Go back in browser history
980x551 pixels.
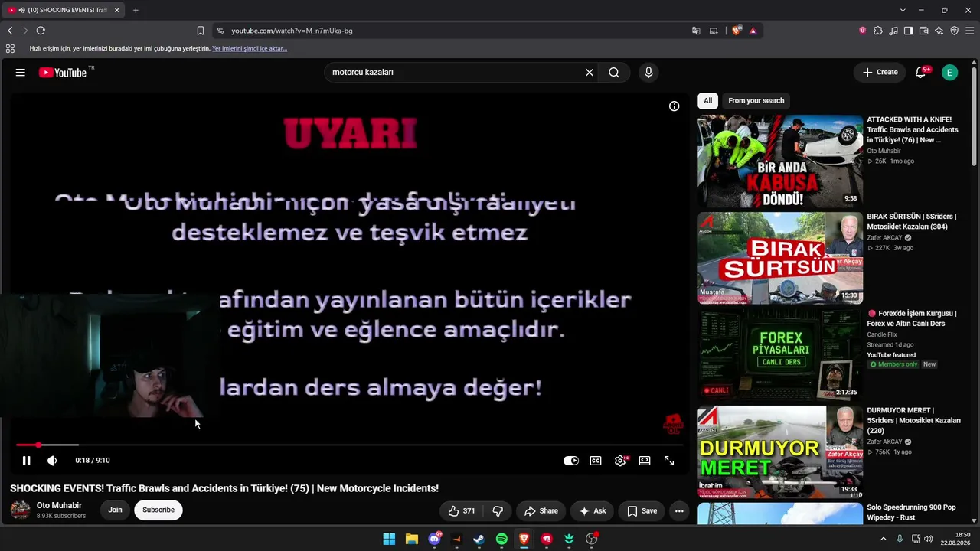pyautogui.click(x=10, y=31)
